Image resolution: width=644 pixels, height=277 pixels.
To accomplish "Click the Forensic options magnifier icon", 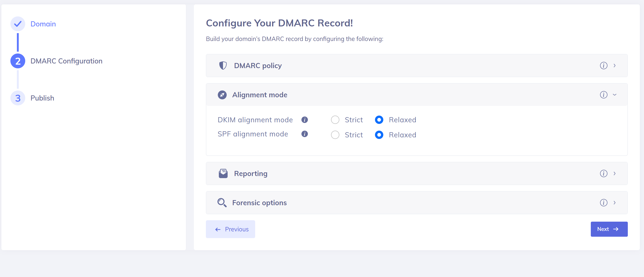I will point(222,203).
